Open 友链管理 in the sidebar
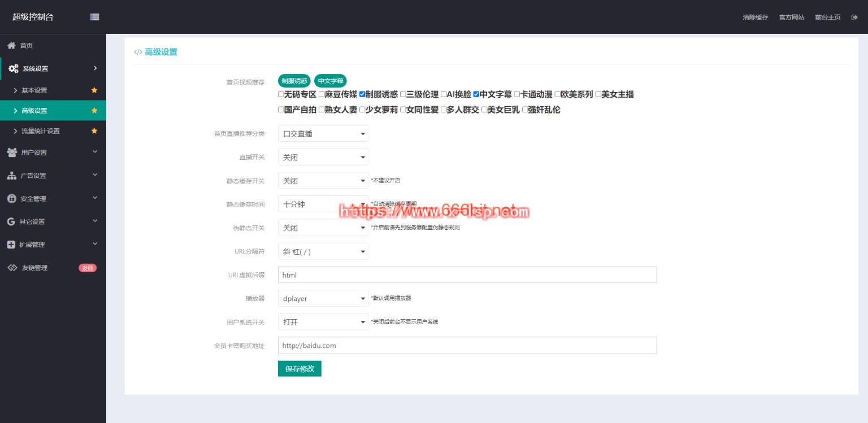Screen dimensions: 868x423 (x=53, y=268)
